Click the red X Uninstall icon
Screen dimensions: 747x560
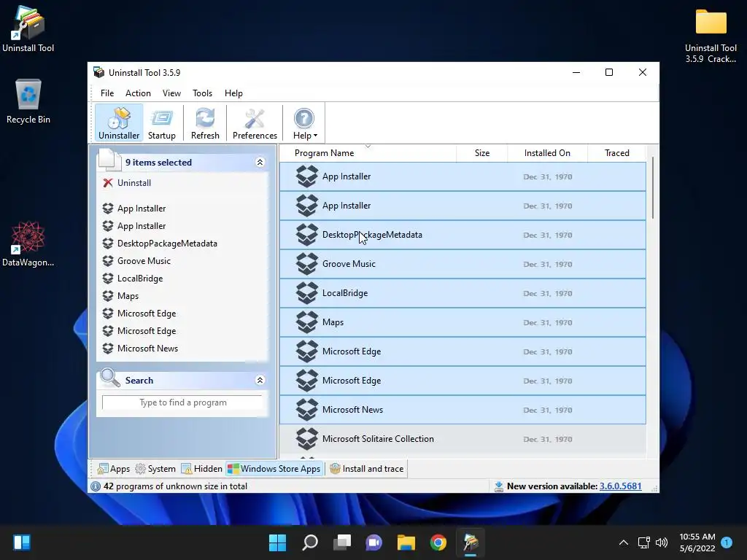tap(108, 183)
